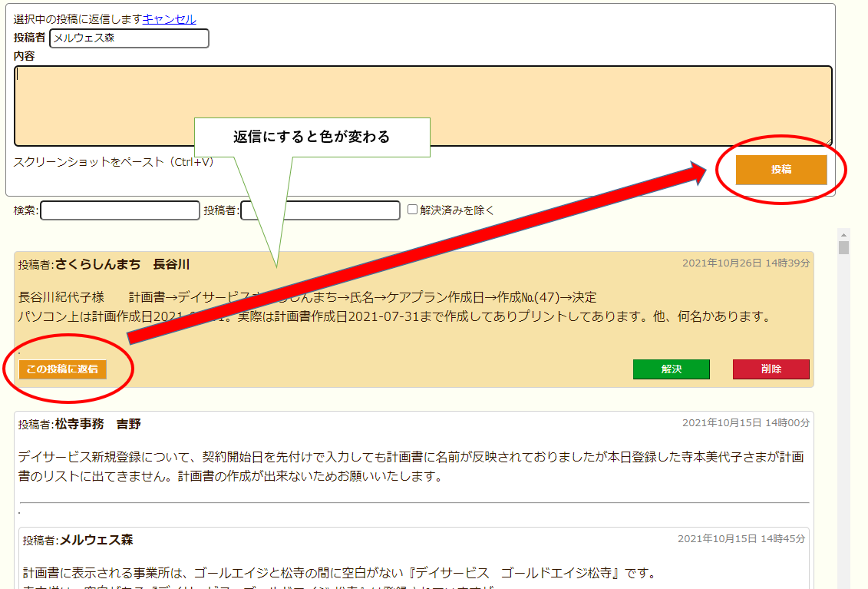Mark the post resolved with green 解決 button
Image resolution: width=868 pixels, height=589 pixels.
671,369
